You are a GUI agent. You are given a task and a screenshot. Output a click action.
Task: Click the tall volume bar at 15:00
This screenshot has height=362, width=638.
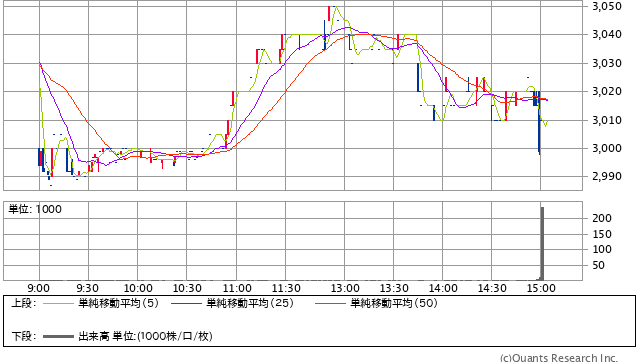pos(542,244)
